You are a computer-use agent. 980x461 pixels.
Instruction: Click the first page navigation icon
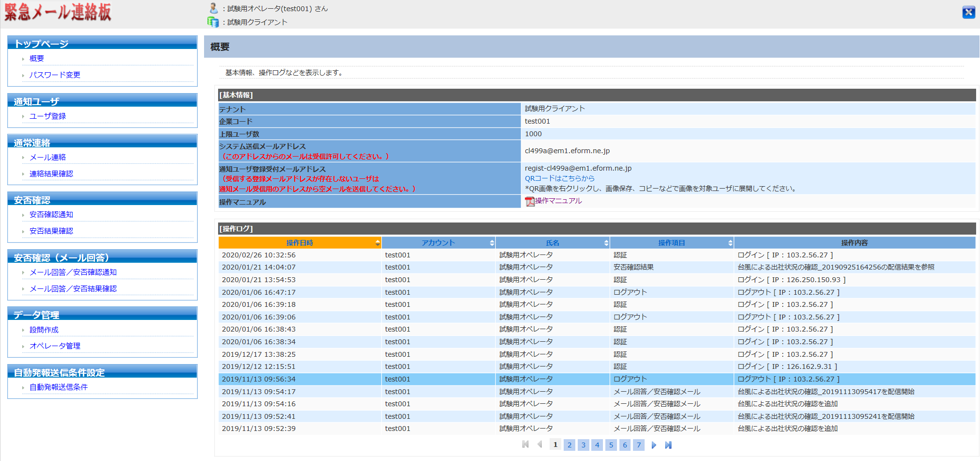click(525, 445)
